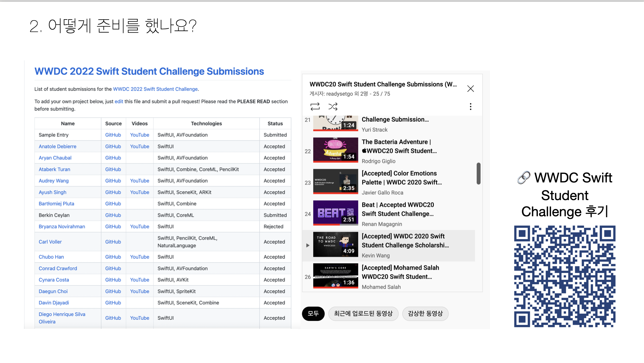The height and width of the screenshot is (363, 644).
Task: Click the Technologies column header
Action: [x=206, y=124]
